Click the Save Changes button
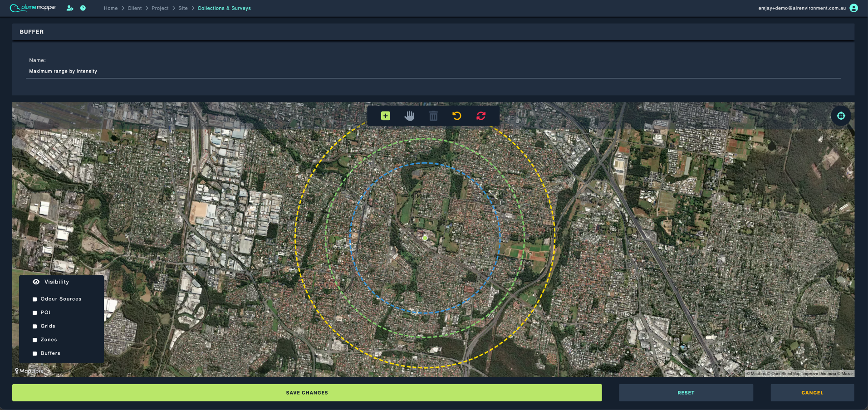Image resolution: width=868 pixels, height=410 pixels. (307, 393)
